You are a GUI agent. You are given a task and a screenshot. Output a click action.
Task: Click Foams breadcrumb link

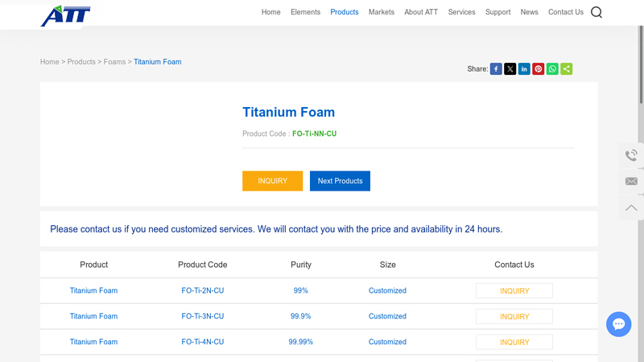(x=114, y=62)
